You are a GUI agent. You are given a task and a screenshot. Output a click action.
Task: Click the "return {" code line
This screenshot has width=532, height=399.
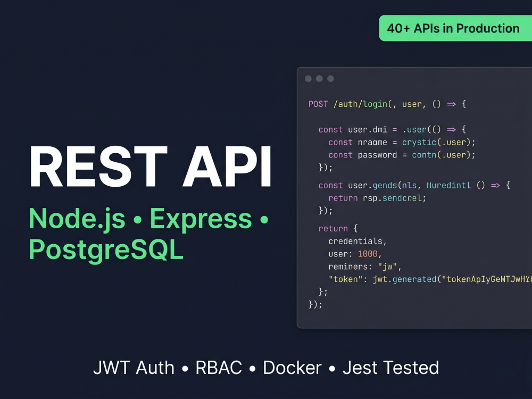coord(338,228)
